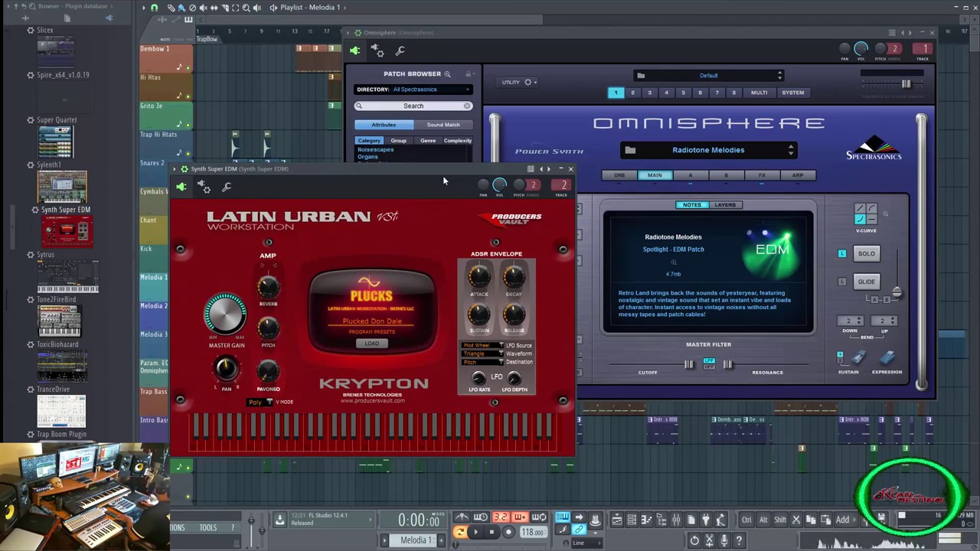Select the slip tool in playlist toolbar

click(x=214, y=8)
